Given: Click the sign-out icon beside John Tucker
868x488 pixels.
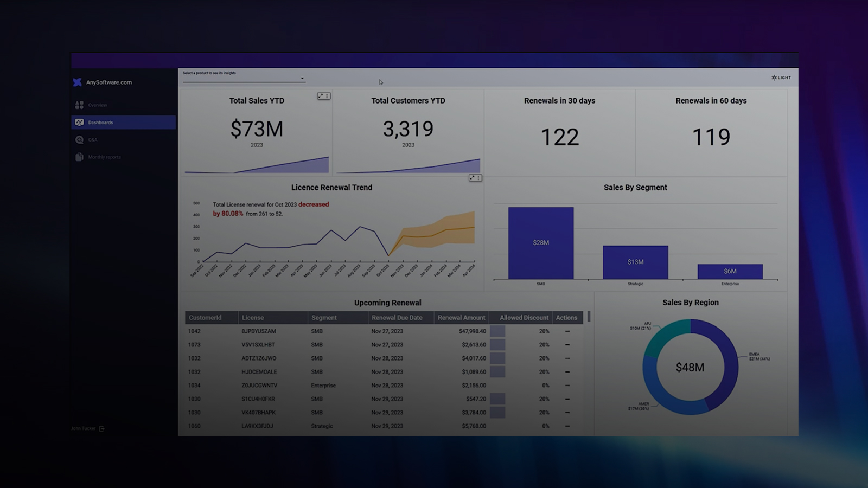Looking at the screenshot, I should [x=102, y=428].
